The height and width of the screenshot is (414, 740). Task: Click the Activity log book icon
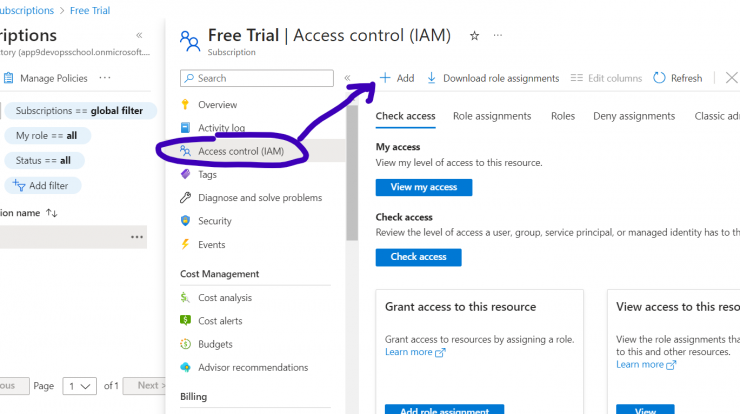[185, 127]
